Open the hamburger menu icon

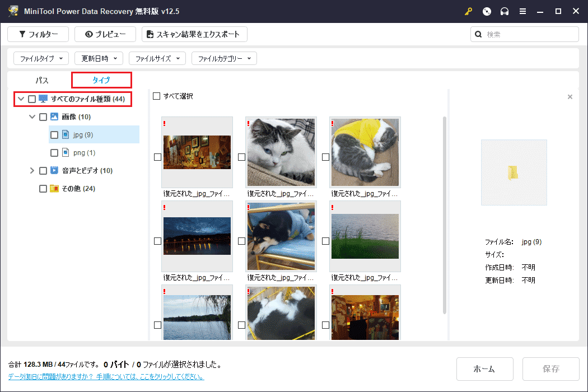[522, 11]
